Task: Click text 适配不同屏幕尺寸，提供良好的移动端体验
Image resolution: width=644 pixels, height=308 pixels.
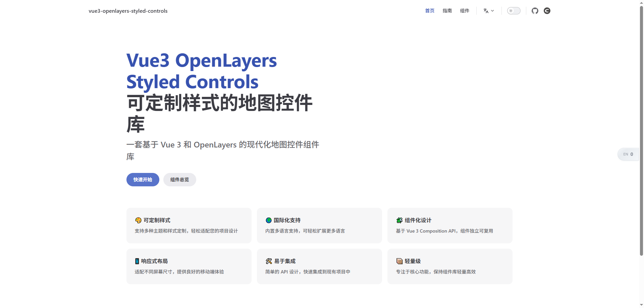Action: pyautogui.click(x=179, y=272)
